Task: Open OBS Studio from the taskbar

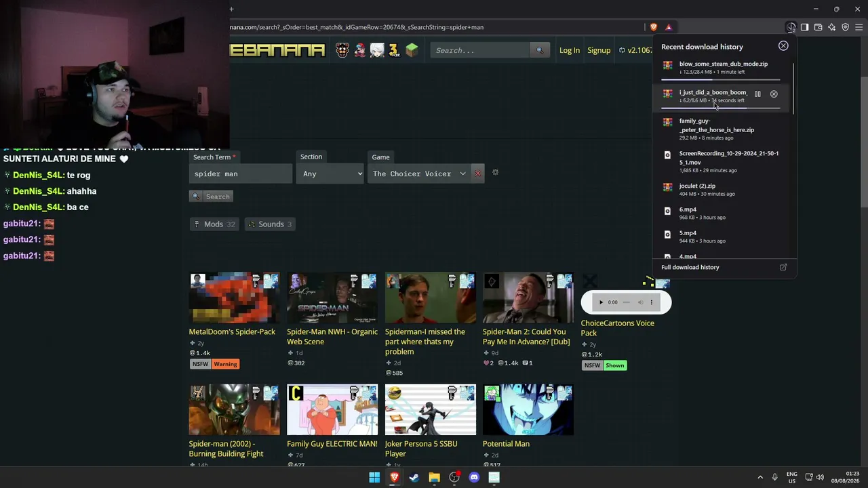Action: [x=454, y=477]
